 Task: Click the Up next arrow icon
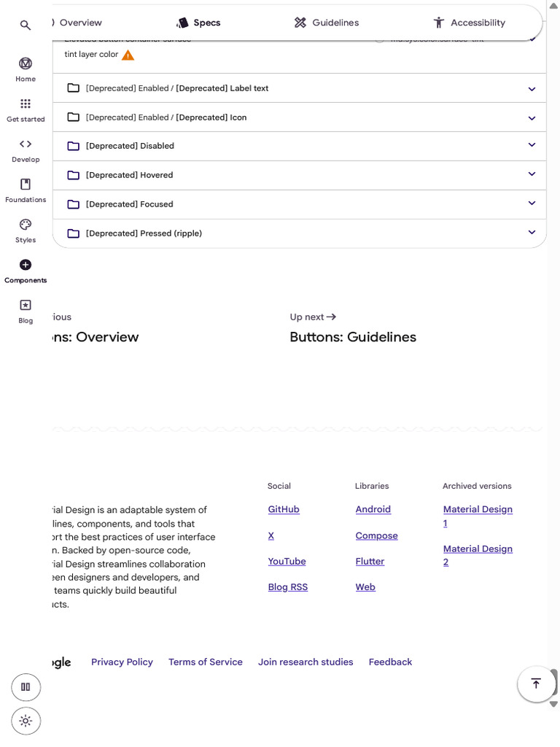click(x=332, y=317)
